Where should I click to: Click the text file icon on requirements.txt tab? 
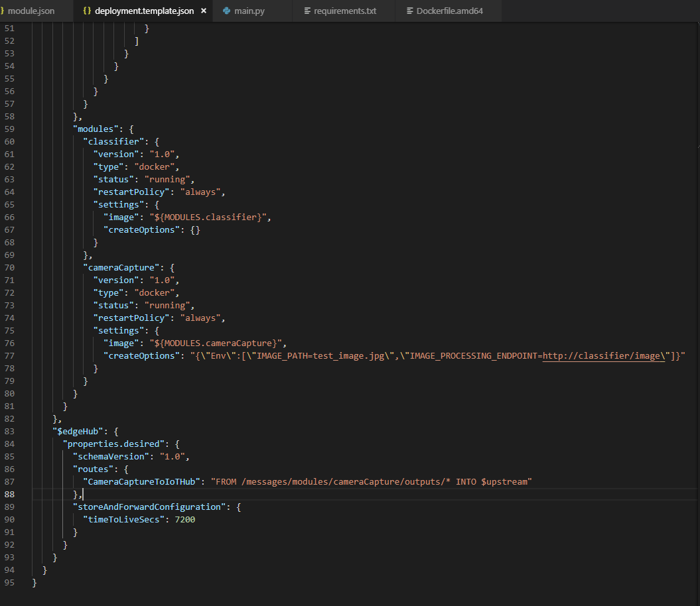point(307,11)
